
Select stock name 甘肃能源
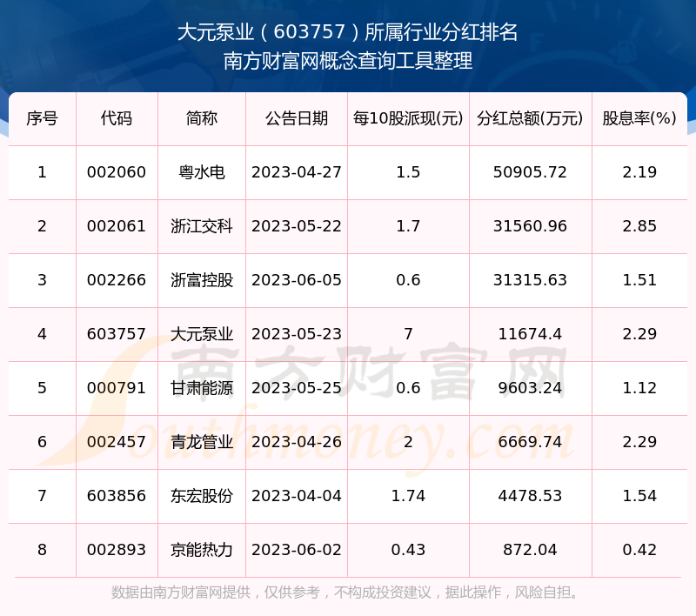click(202, 388)
